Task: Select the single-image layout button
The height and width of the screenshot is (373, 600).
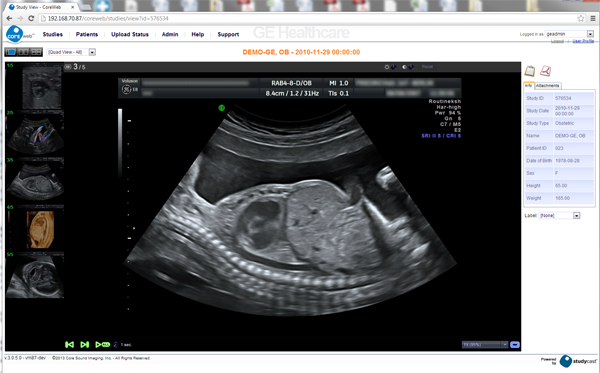Action: pos(10,52)
